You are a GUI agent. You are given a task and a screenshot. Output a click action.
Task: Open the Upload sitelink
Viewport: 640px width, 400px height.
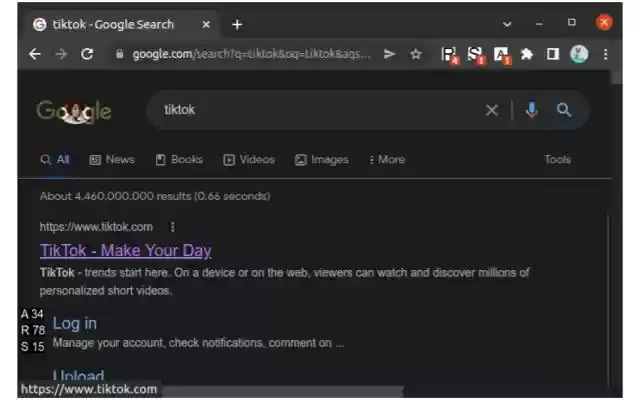click(x=79, y=375)
